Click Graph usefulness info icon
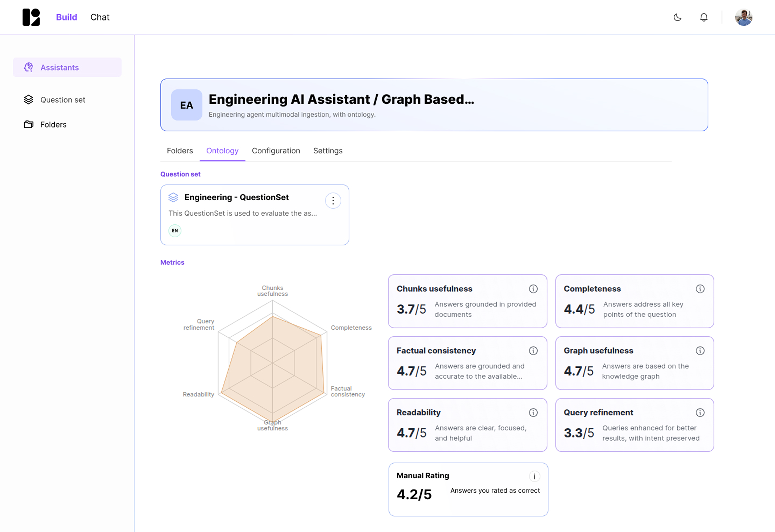 pyautogui.click(x=700, y=351)
